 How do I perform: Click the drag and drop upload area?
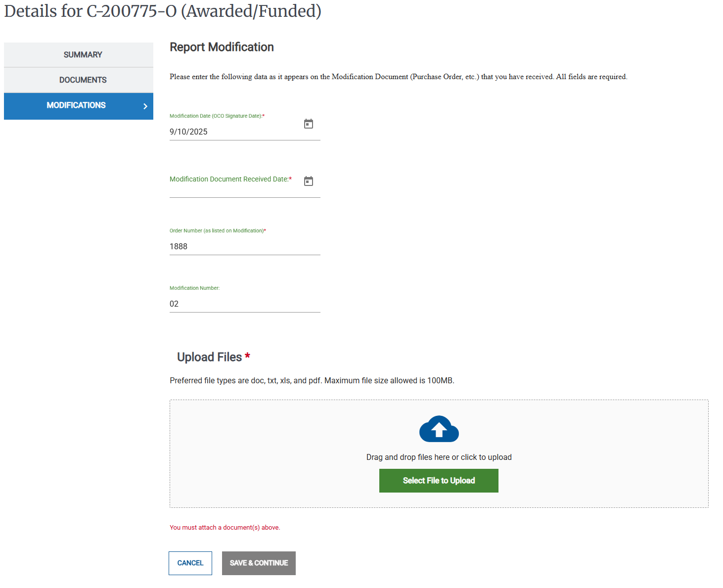(x=439, y=453)
